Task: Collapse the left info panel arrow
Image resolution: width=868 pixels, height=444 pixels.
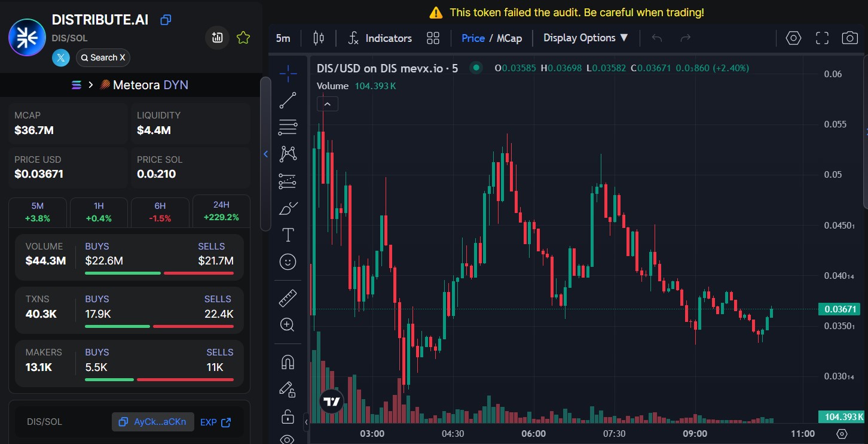Action: (x=266, y=154)
